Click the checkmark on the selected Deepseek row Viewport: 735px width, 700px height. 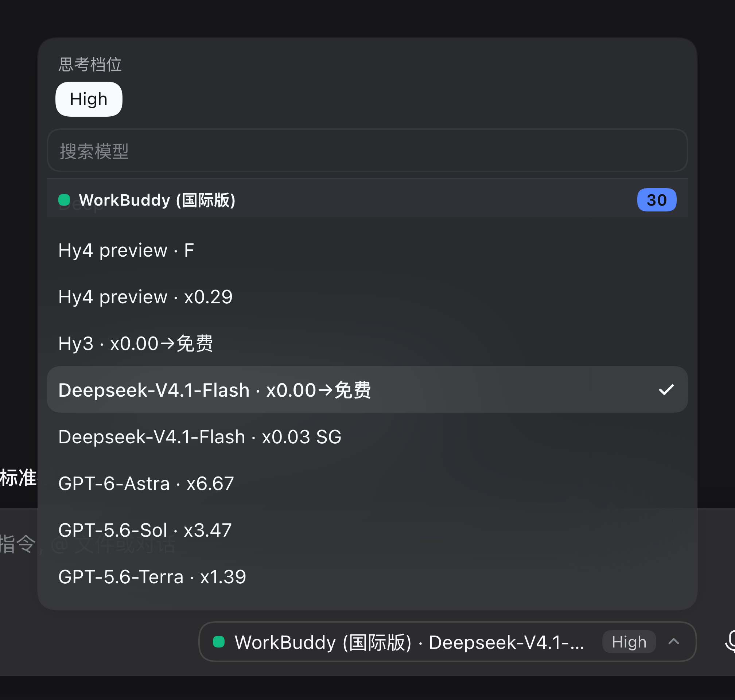(x=666, y=390)
